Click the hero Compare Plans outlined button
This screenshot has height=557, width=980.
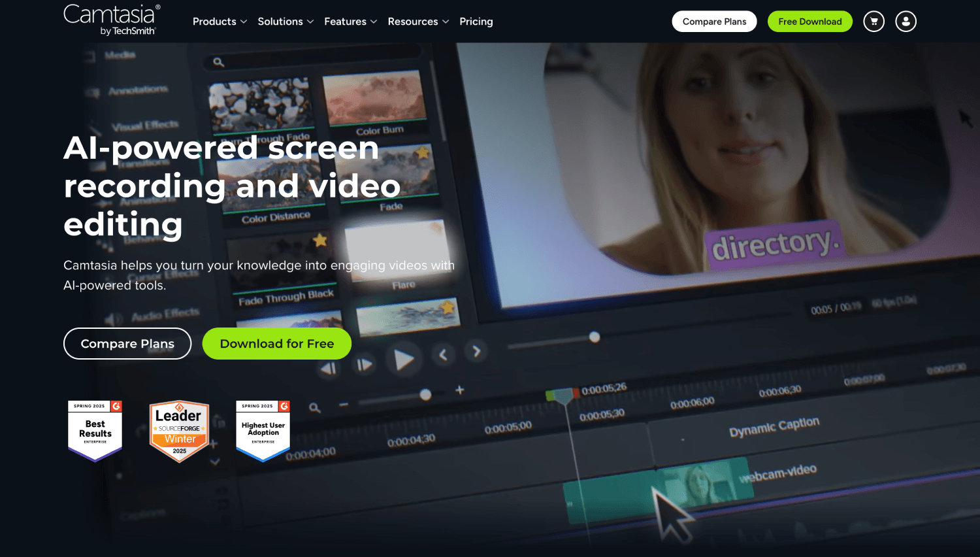click(x=127, y=343)
